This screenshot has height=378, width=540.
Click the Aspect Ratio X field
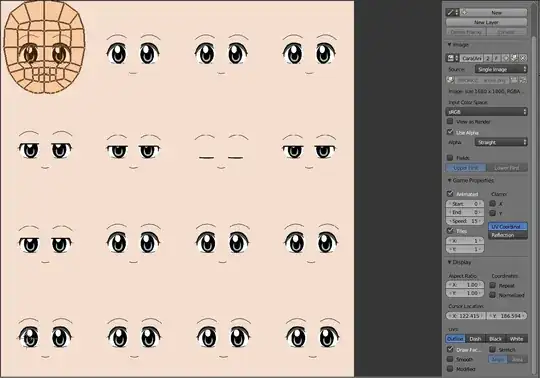(x=465, y=285)
